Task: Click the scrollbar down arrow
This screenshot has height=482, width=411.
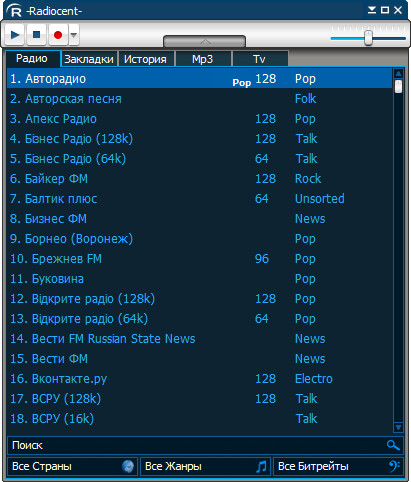Action: (x=398, y=427)
